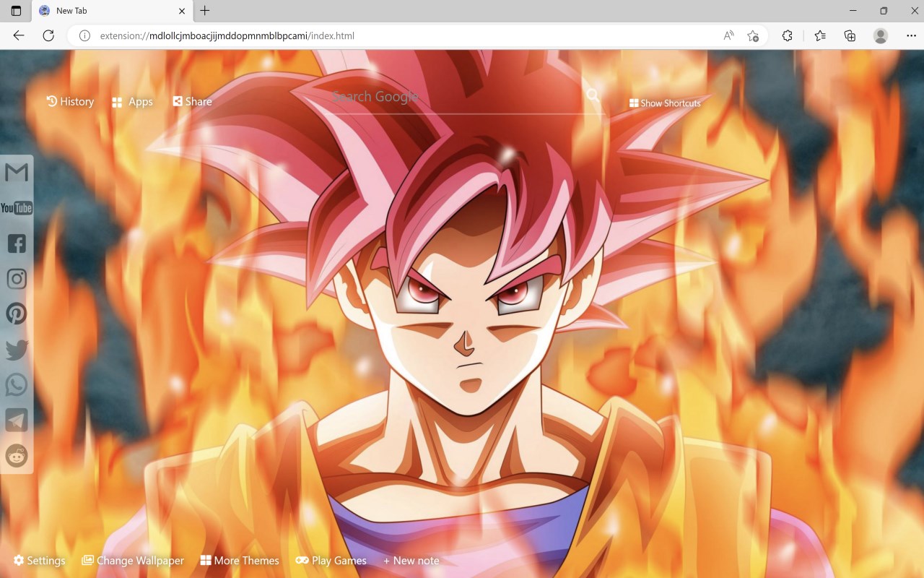The image size is (924, 578).
Task: Open YouTube from the sidebar
Action: point(17,208)
